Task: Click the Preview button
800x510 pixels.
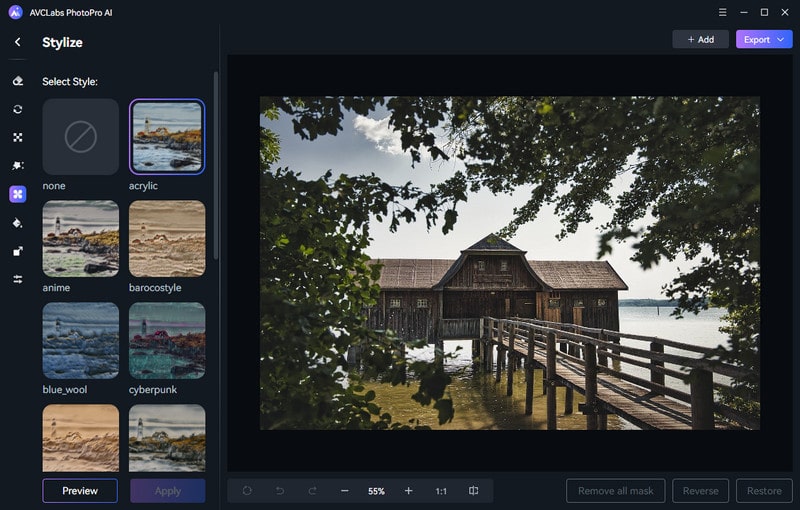Action: 80,491
